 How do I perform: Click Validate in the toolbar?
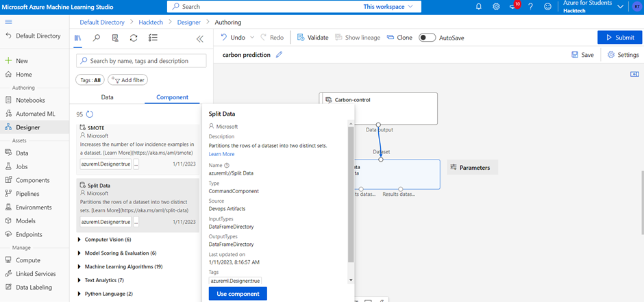click(313, 38)
